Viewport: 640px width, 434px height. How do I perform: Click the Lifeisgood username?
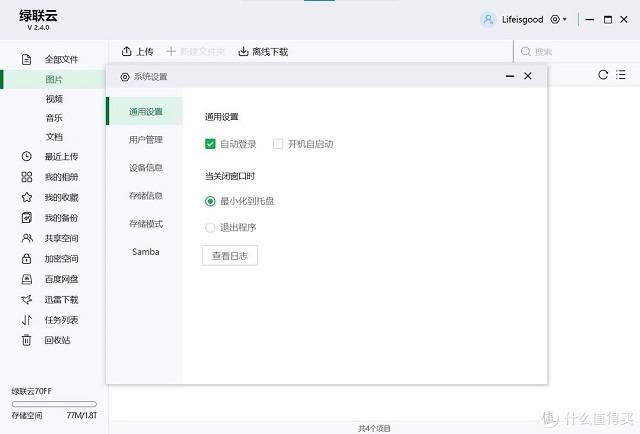coord(522,19)
